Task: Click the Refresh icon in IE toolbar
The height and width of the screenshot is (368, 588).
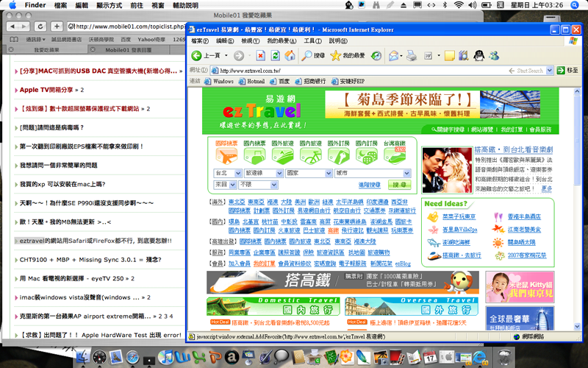Action: [x=275, y=56]
